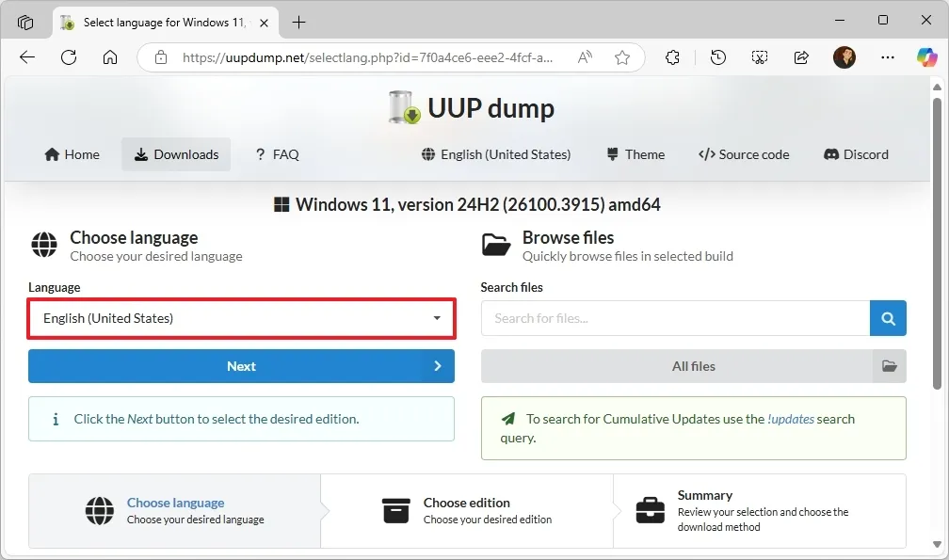Viewport: 949px width, 560px height.
Task: Click the blue search magnifier button
Action: click(x=888, y=318)
